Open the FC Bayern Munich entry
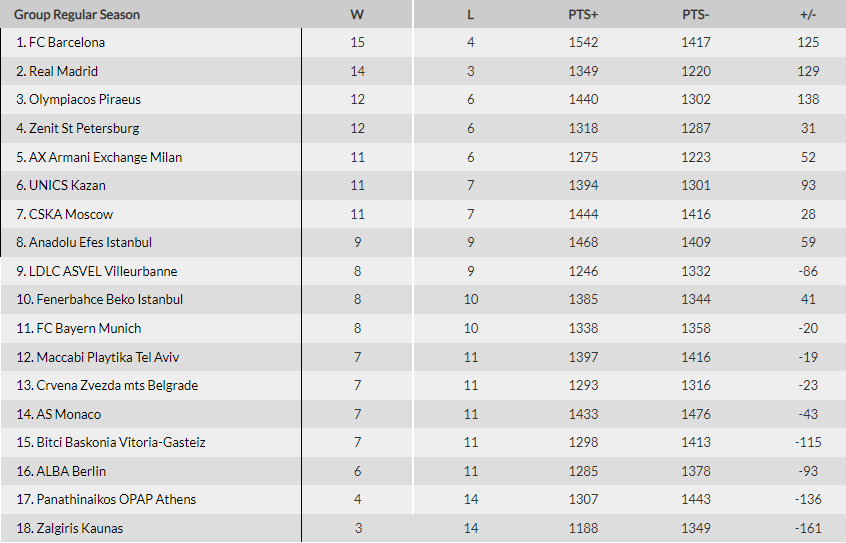The image size is (846, 543). [88, 329]
